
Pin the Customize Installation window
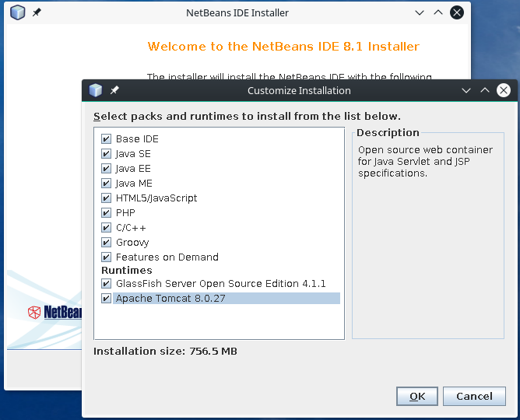click(114, 90)
